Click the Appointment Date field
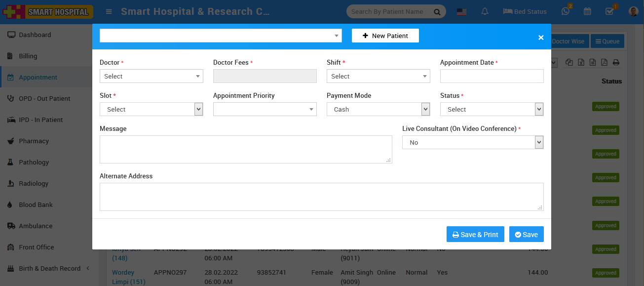This screenshot has height=286, width=644. 492,76
